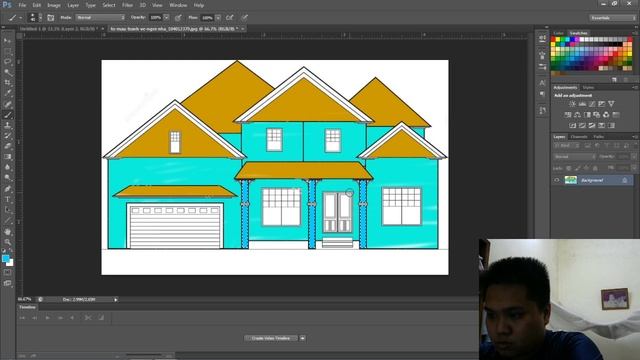Click the Create Video Timeline button
Screen dimensions: 640x360
click(x=271, y=338)
